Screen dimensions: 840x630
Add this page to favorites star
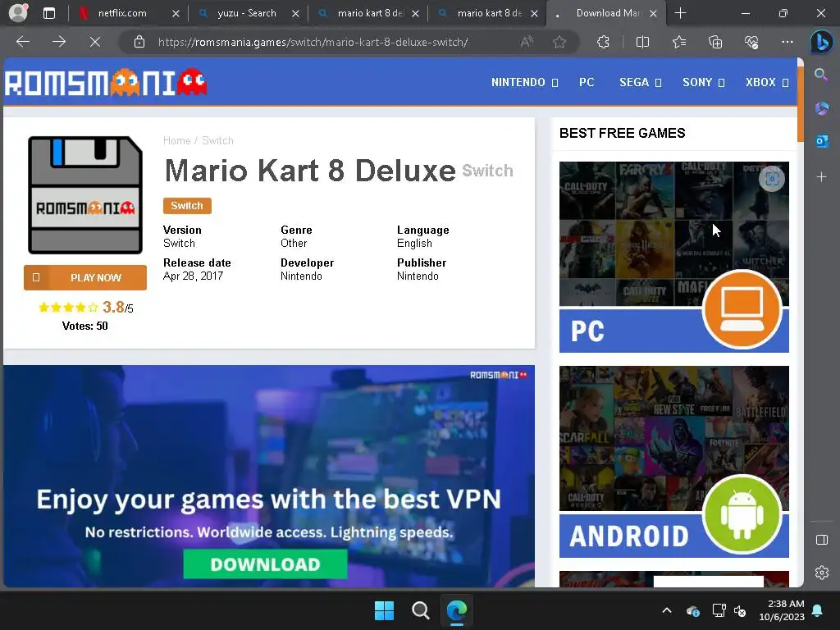tap(559, 42)
